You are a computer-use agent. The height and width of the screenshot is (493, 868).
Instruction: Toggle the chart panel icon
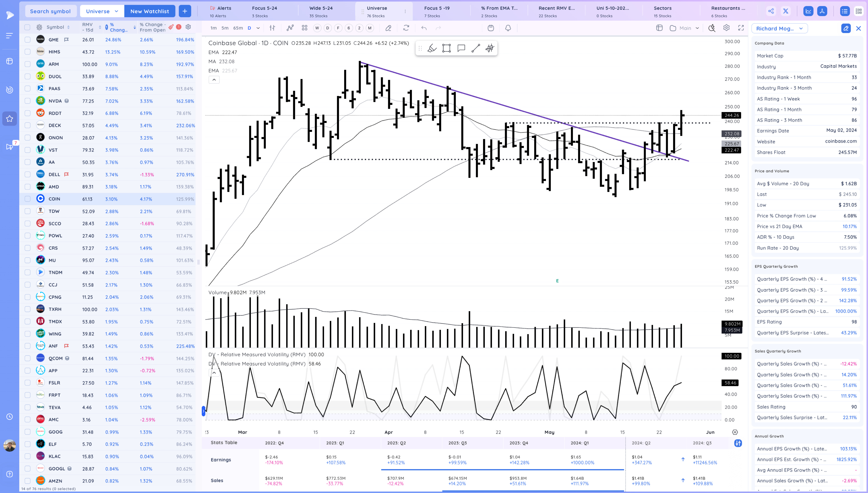(x=808, y=11)
